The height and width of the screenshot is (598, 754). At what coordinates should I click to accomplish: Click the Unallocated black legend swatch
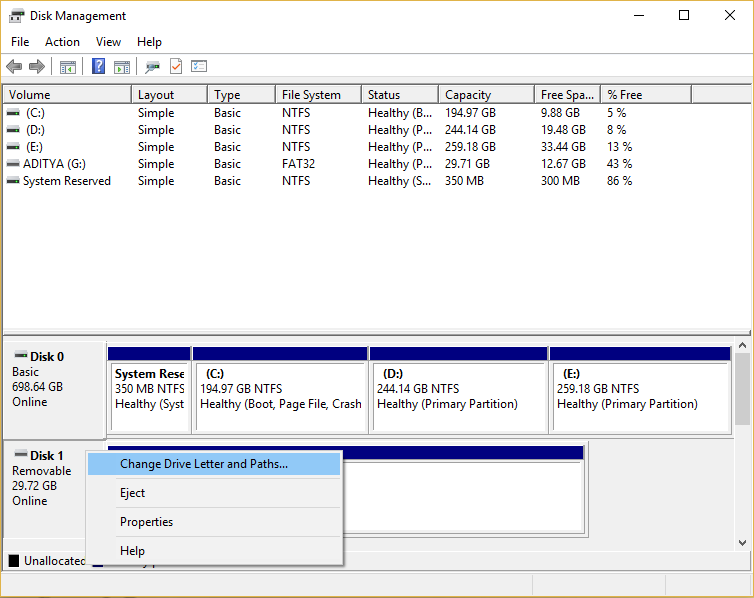click(x=13, y=561)
